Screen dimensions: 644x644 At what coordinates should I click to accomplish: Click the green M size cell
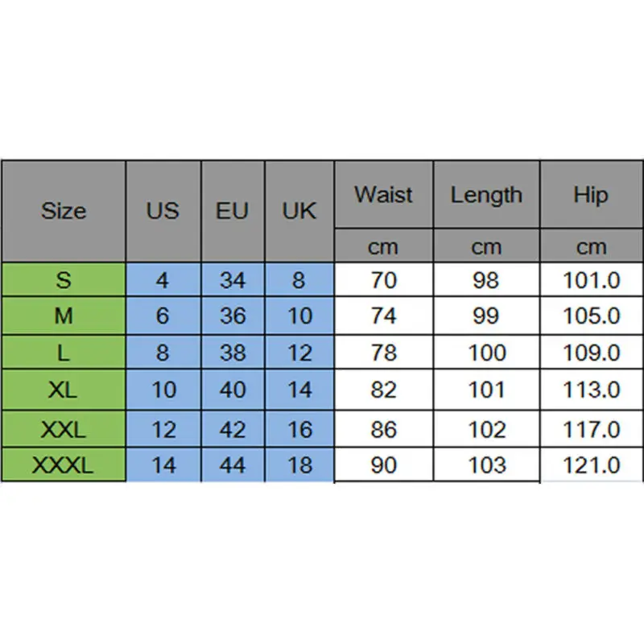63,316
